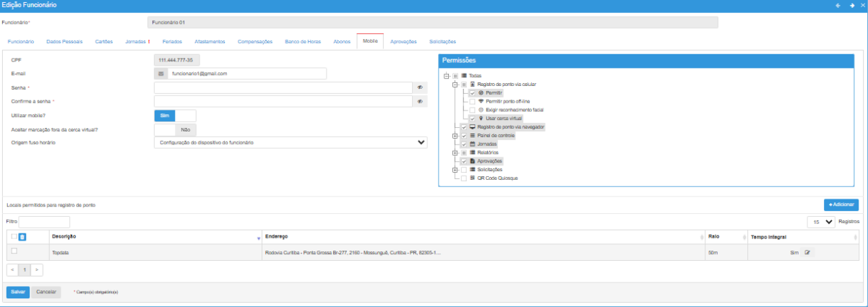This screenshot has height=307, width=868.
Task: Click the envelope icon beside e-mail field
Action: pos(160,74)
